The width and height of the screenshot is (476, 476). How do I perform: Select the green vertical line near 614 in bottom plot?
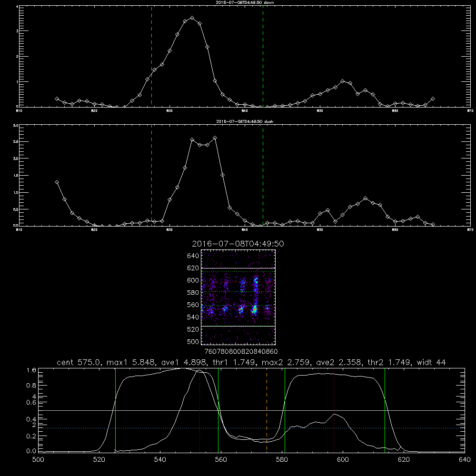(385, 410)
